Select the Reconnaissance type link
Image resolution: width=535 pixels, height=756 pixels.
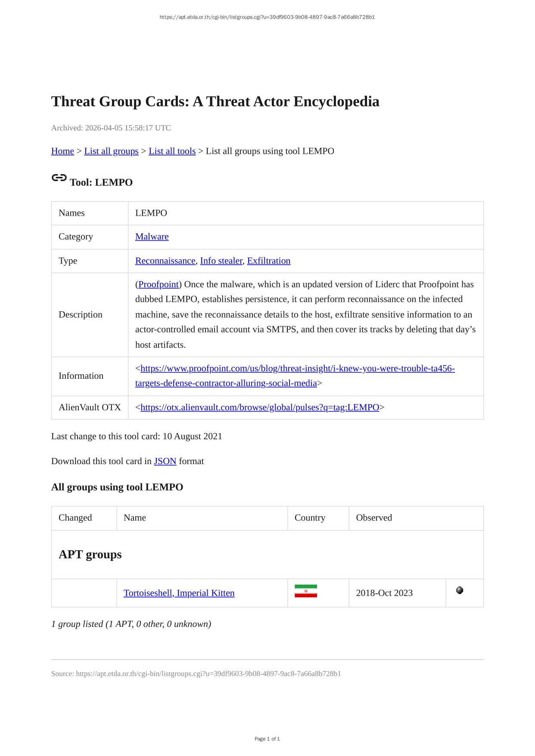point(165,261)
